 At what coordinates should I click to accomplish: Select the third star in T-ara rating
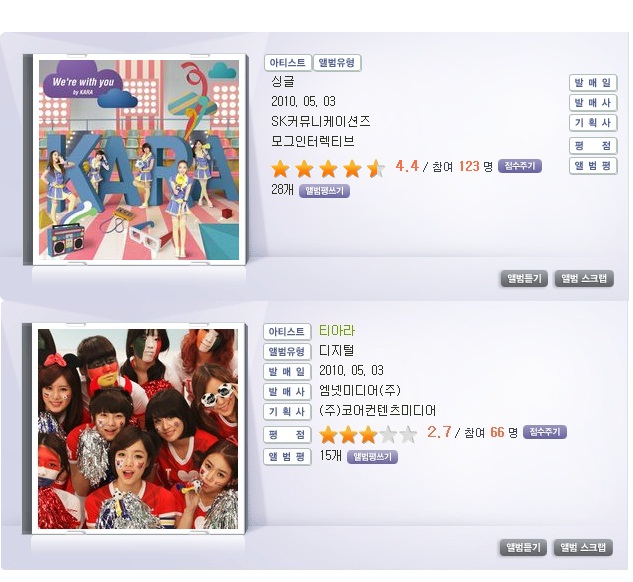point(368,435)
